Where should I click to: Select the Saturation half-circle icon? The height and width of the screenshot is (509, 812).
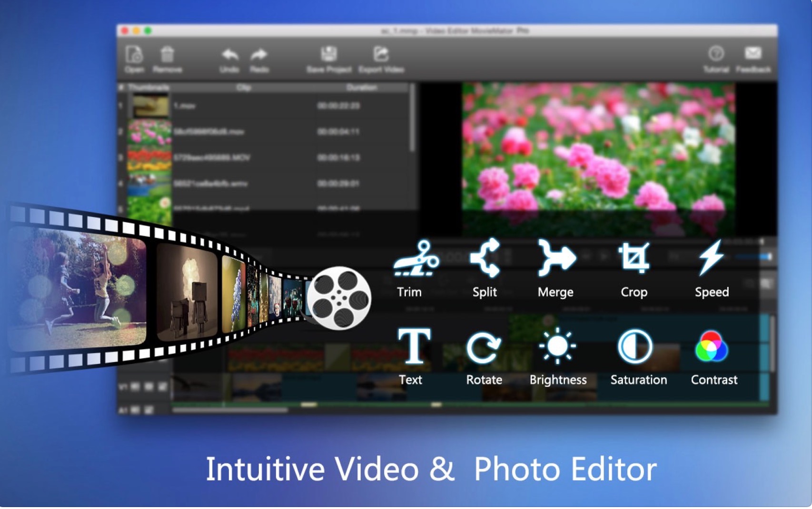pos(635,347)
